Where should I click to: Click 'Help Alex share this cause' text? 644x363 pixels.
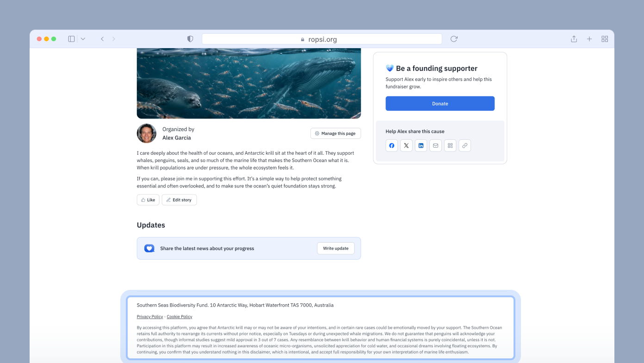coord(415,131)
